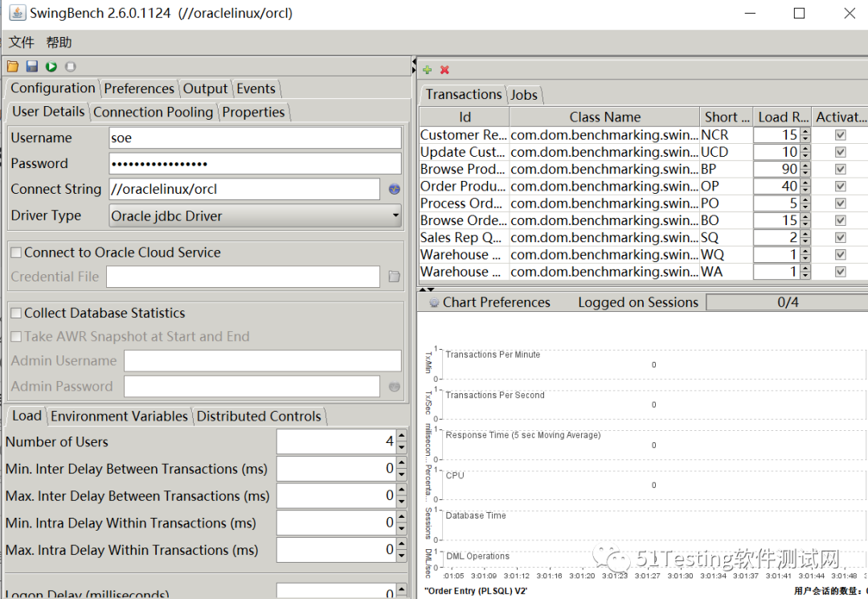Viewport: 868px width, 599px height.
Task: Test connection via icon beside Connect String
Action: pyautogui.click(x=394, y=189)
